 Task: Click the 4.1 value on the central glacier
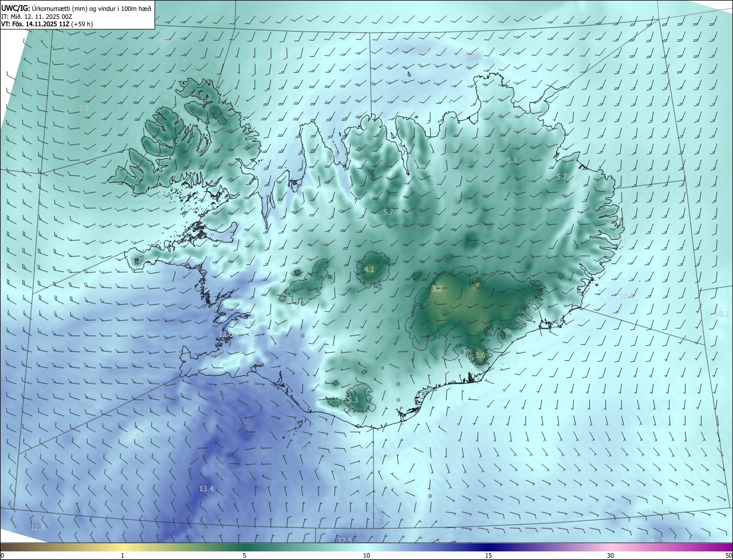[x=369, y=269]
